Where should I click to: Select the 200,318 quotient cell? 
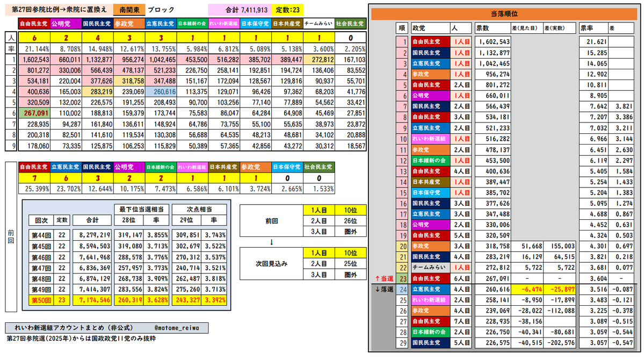[x=34, y=135]
